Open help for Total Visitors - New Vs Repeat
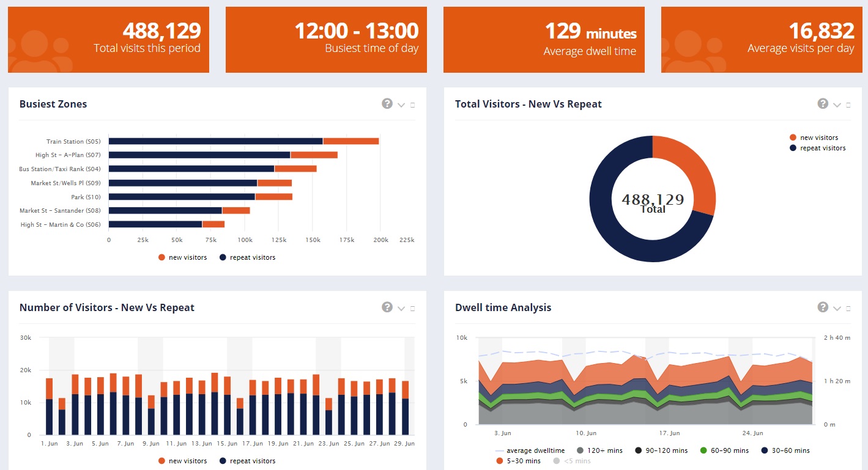868x470 pixels. pos(823,103)
